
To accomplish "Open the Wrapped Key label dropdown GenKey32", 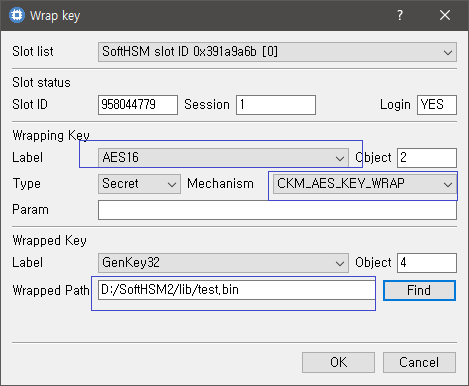I will [x=223, y=263].
